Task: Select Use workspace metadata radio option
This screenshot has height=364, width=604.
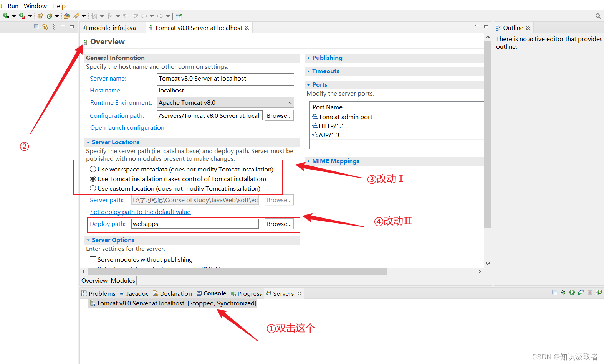Action: tap(93, 169)
